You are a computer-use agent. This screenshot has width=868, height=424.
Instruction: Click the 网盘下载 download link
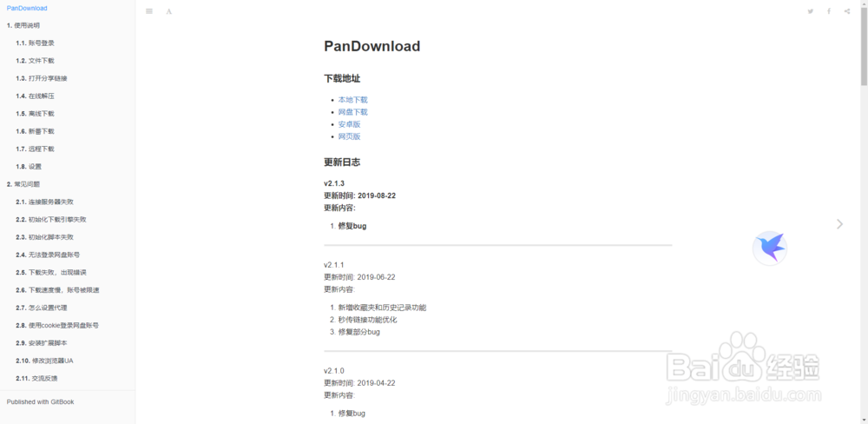(352, 112)
